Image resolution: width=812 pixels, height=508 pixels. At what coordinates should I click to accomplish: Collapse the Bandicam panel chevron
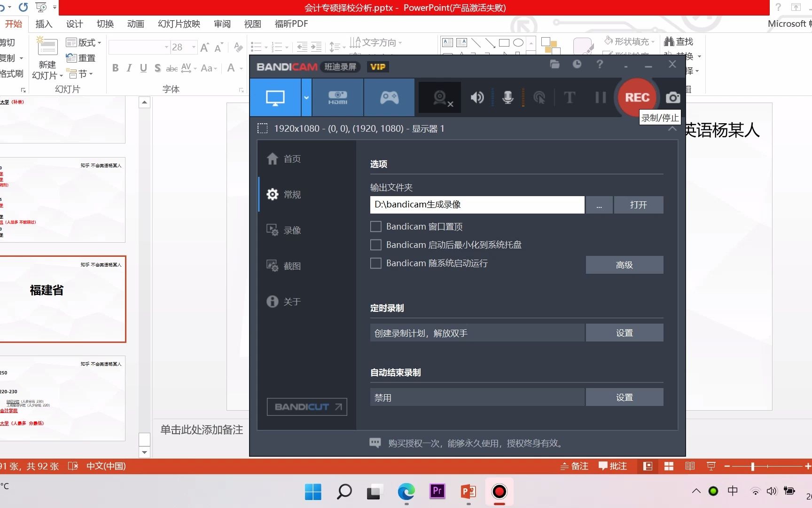(x=672, y=128)
